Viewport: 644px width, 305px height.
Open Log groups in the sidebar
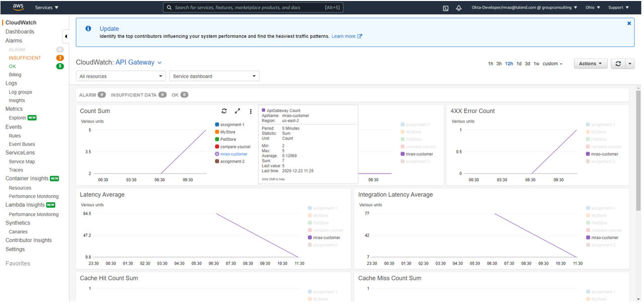point(20,92)
